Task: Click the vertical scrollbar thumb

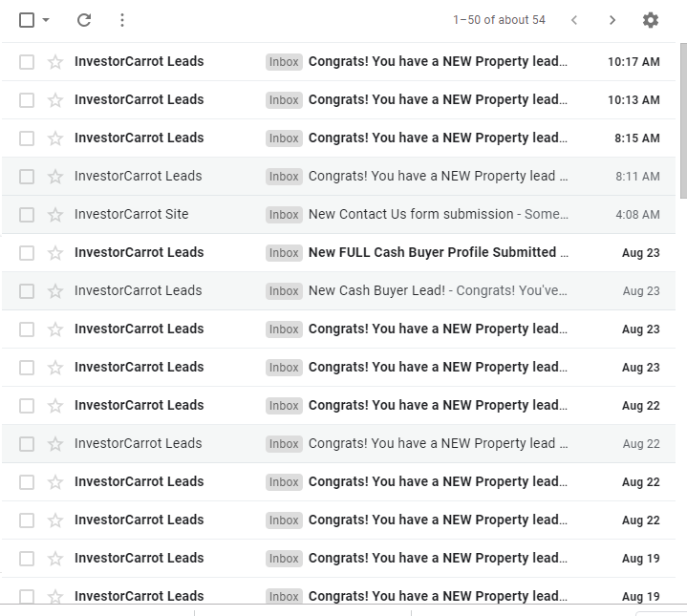Action: click(x=683, y=120)
